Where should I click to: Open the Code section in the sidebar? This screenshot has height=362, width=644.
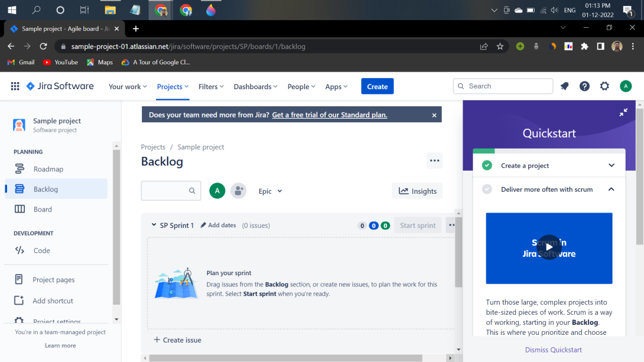pyautogui.click(x=40, y=250)
